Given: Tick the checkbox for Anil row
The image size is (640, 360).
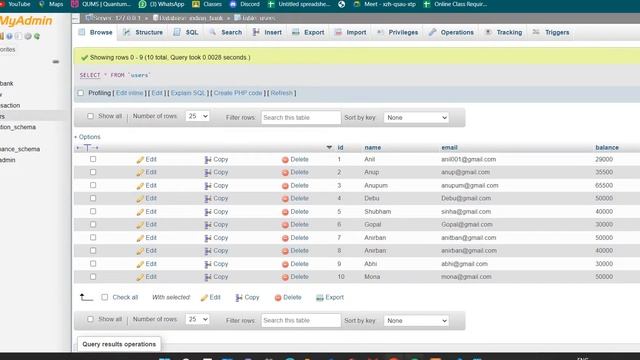Looking at the screenshot, I should [93, 159].
